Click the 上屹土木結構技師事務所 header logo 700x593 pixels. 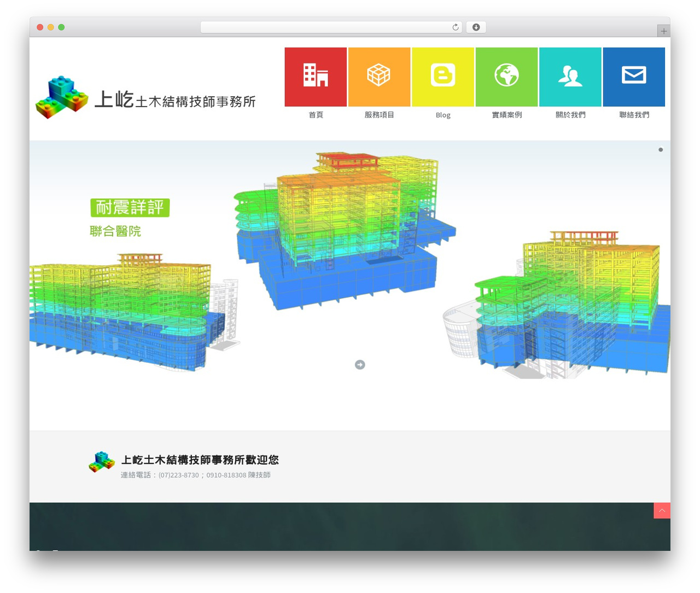coord(145,97)
